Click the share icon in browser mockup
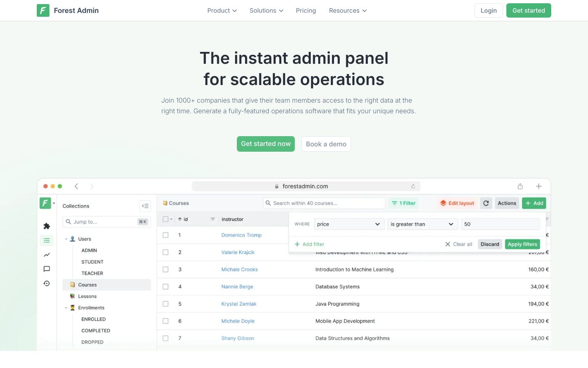Screen dimensions: 588x368 point(520,186)
